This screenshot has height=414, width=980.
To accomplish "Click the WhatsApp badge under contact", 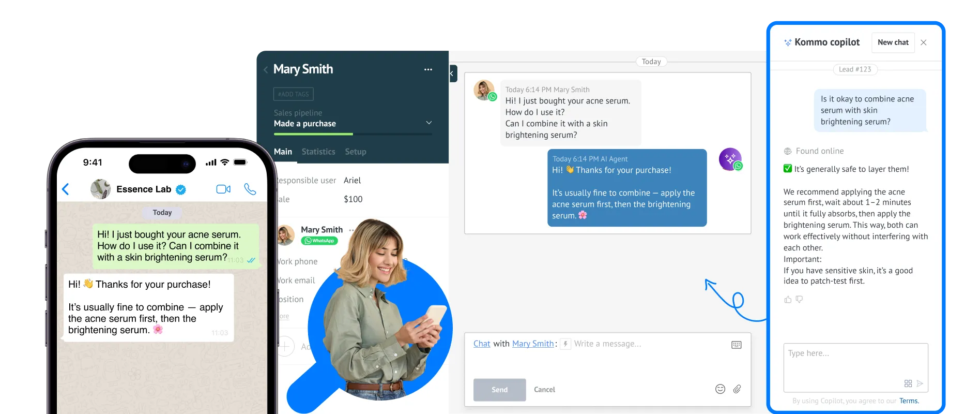I will 319,241.
